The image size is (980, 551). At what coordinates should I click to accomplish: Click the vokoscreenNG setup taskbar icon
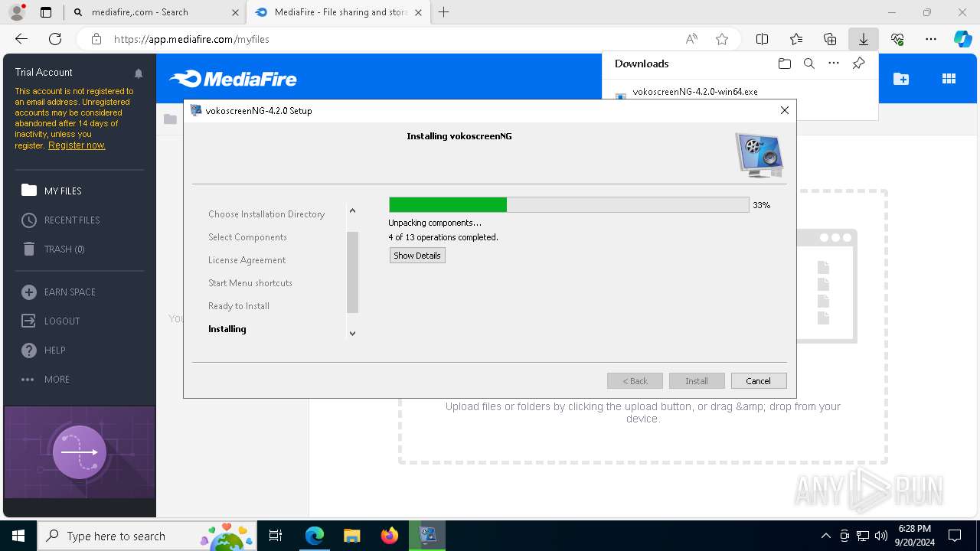pyautogui.click(x=427, y=536)
